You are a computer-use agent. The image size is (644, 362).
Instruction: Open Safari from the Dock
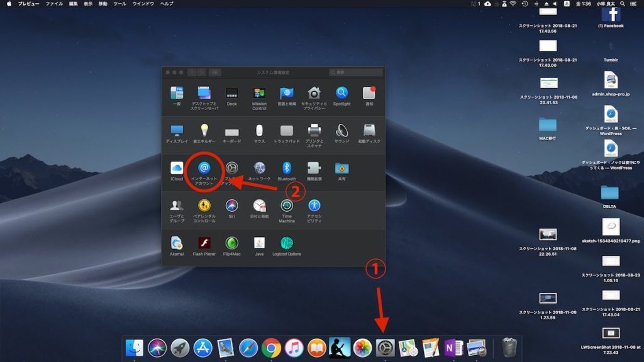[248, 348]
